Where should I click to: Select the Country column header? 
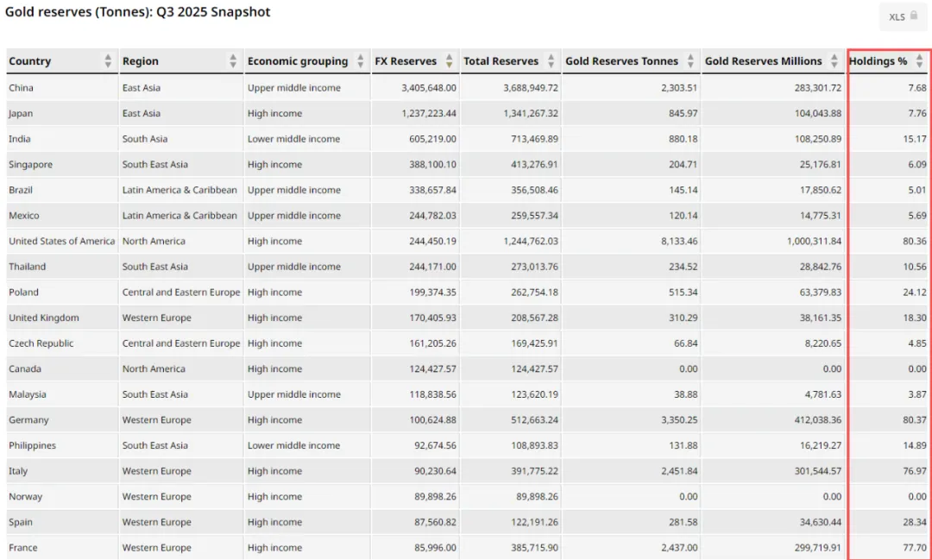[x=29, y=61]
